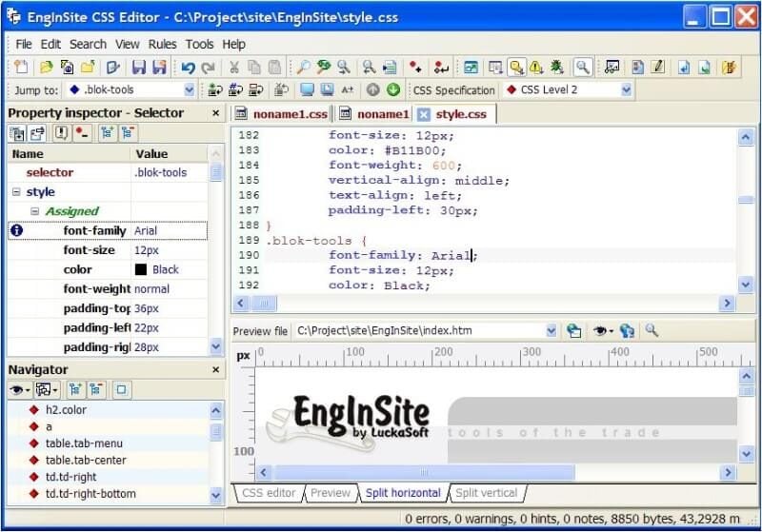Click the monitor preview icon
The width and height of the screenshot is (762, 532).
point(307,89)
